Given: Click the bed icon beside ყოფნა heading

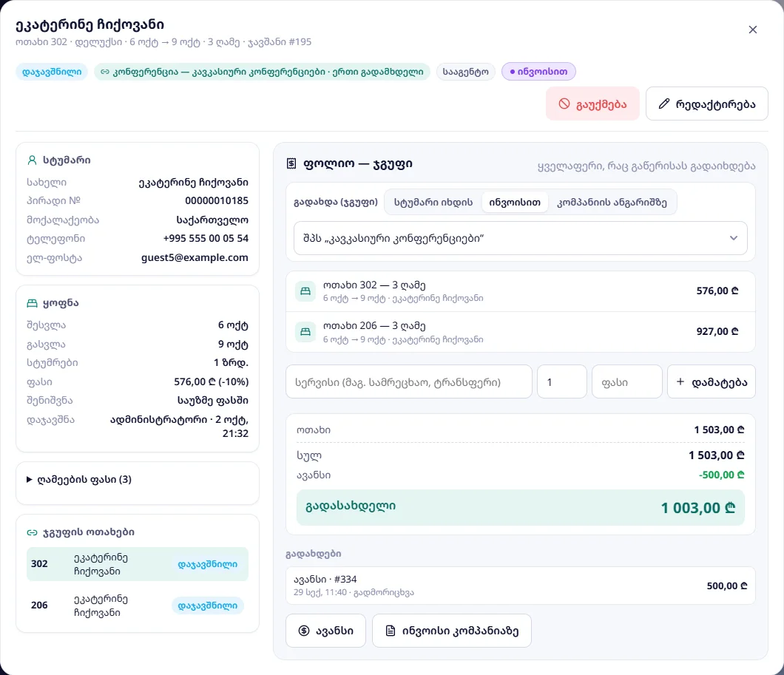Looking at the screenshot, I should tap(32, 303).
